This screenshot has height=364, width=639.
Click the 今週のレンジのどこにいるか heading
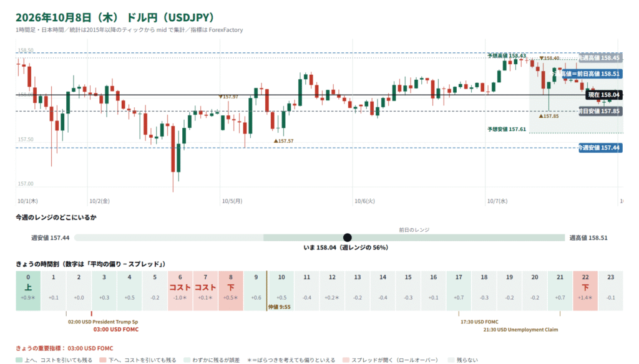coord(56,218)
